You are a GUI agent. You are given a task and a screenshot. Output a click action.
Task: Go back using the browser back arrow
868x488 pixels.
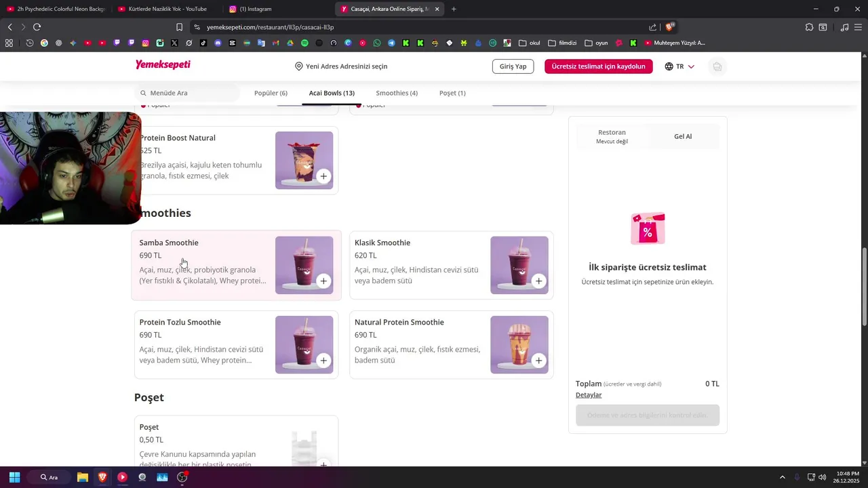[x=9, y=27]
